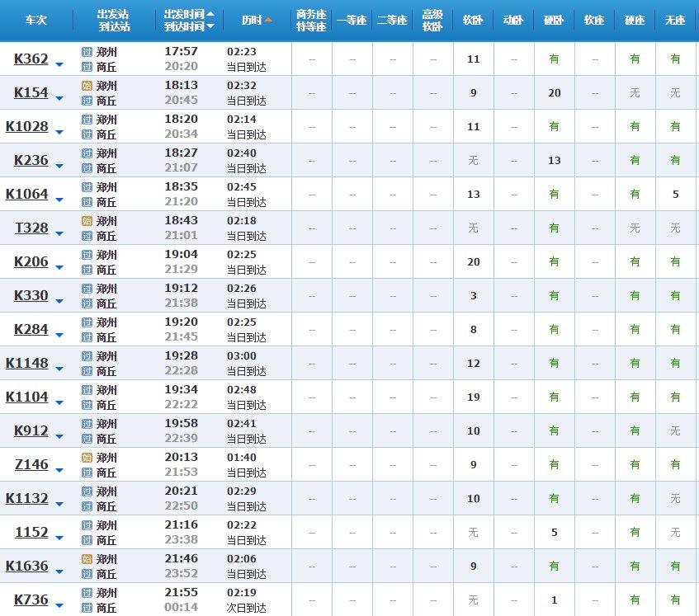Open train T328 details link
The image size is (699, 616).
pyautogui.click(x=31, y=228)
